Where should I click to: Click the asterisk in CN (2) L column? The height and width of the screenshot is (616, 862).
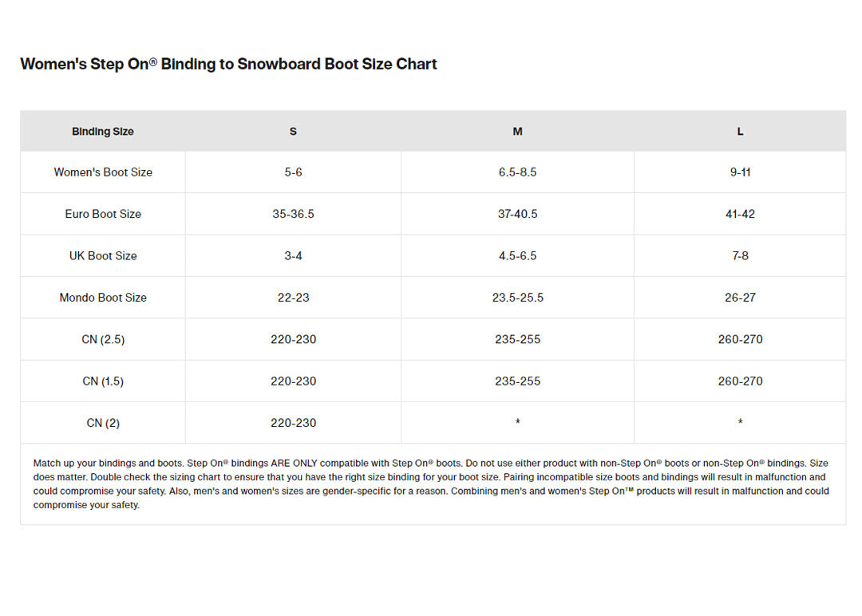click(x=740, y=422)
